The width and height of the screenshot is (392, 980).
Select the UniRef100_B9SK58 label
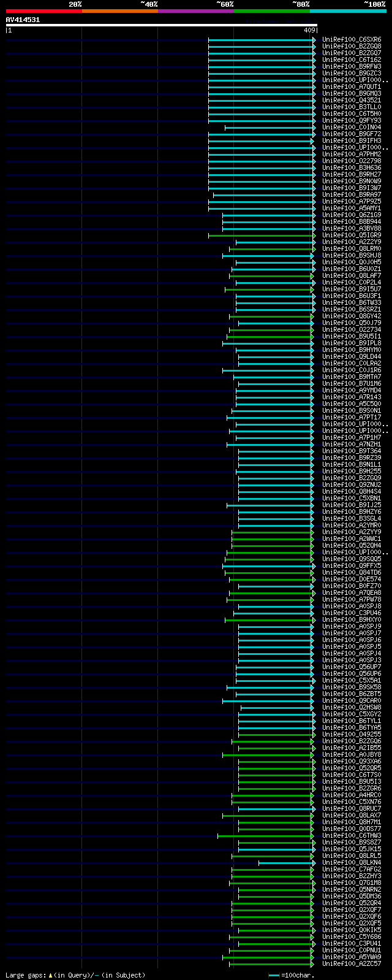click(x=352, y=687)
